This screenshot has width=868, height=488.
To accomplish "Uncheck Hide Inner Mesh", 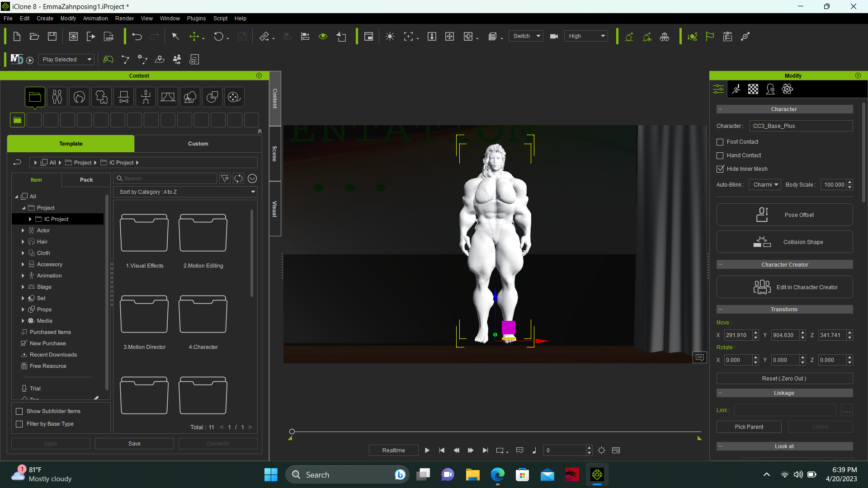I will tap(720, 169).
